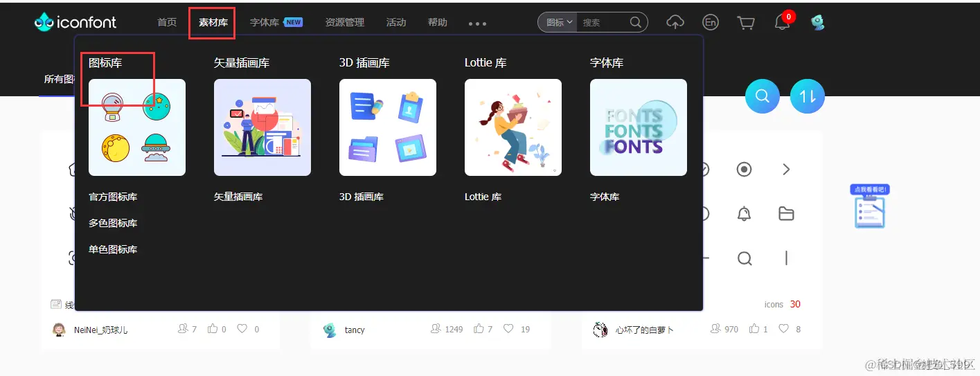The image size is (980, 376).
Task: Open the 3D 插画库 link under thumbnail
Action: pos(362,197)
